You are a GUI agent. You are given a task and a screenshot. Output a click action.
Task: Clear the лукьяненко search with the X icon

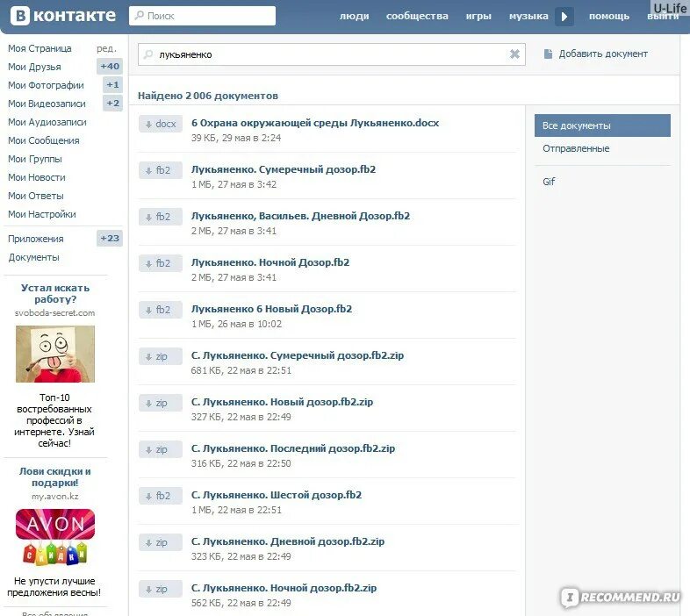coord(514,54)
